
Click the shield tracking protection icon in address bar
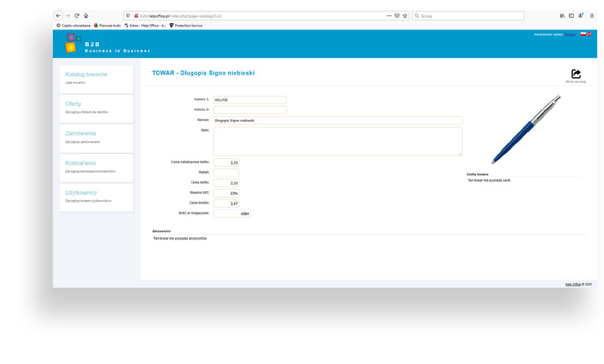coord(128,16)
